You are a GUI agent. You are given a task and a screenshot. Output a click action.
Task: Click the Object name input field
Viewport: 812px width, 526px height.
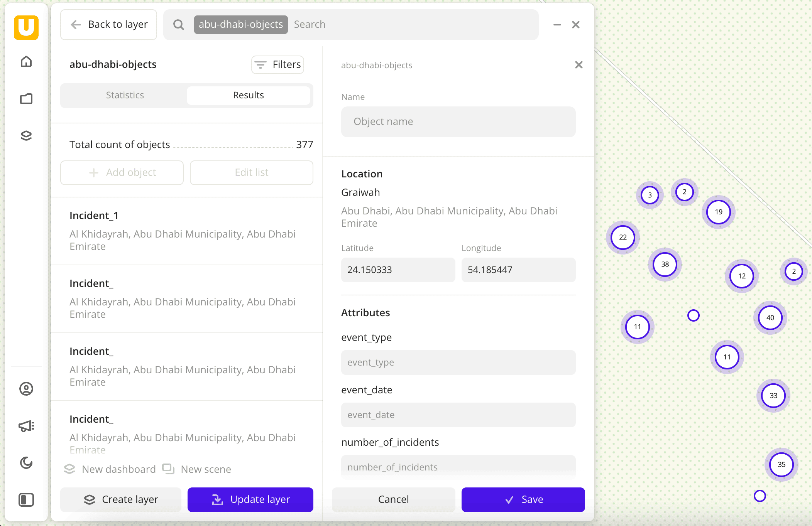(458, 121)
